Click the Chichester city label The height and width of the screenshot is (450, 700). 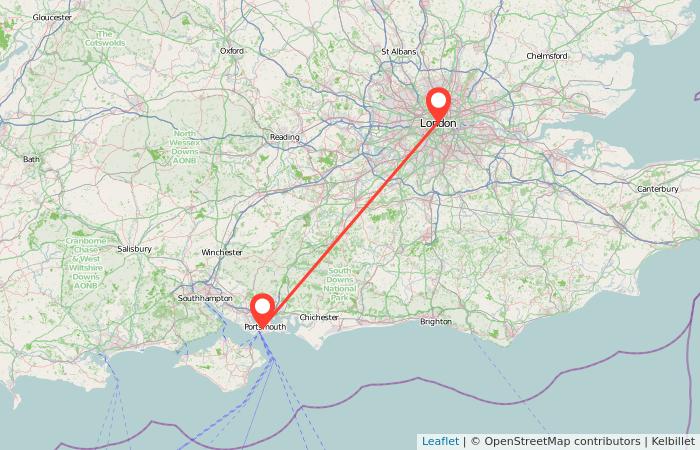(319, 317)
